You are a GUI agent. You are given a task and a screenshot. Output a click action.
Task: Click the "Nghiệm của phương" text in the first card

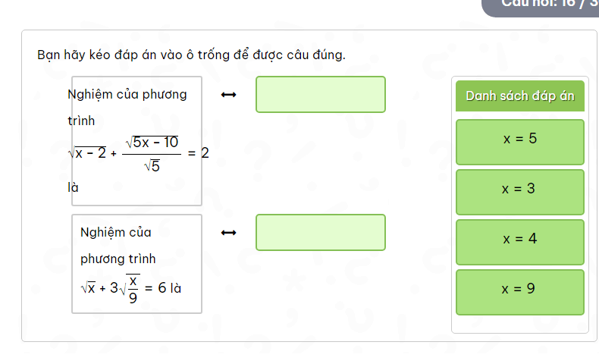(127, 95)
